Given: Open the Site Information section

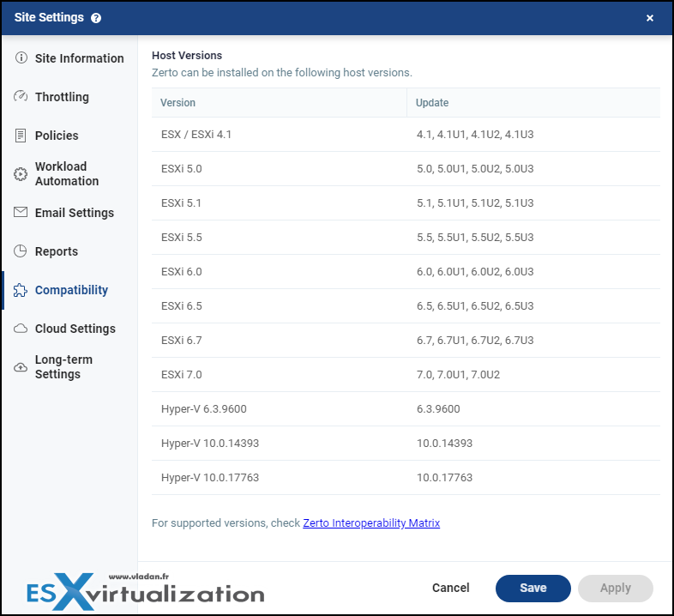Looking at the screenshot, I should click(69, 58).
